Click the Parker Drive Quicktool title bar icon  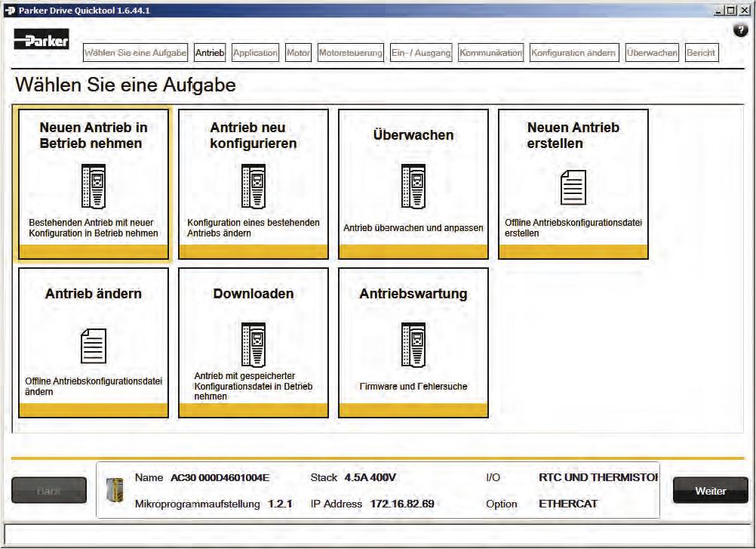click(10, 10)
